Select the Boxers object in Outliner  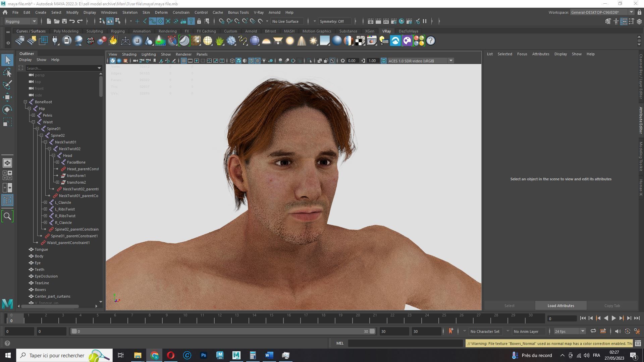(x=40, y=290)
